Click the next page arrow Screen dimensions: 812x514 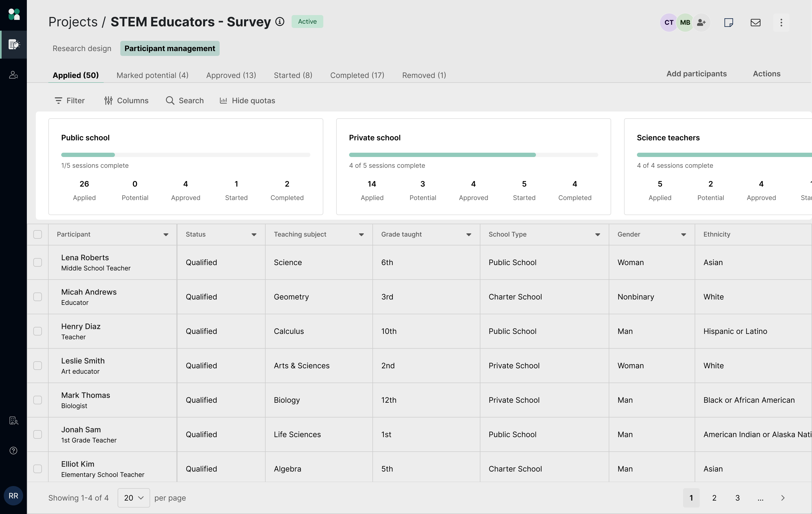click(783, 497)
